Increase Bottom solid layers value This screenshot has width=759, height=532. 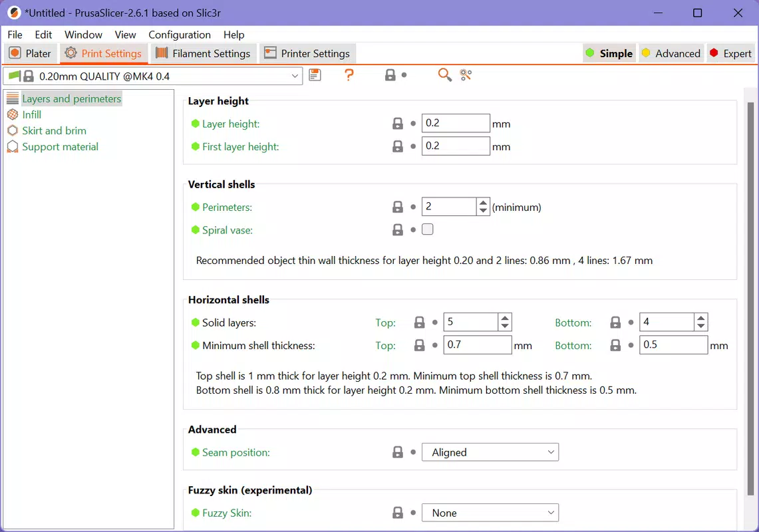[701, 318]
